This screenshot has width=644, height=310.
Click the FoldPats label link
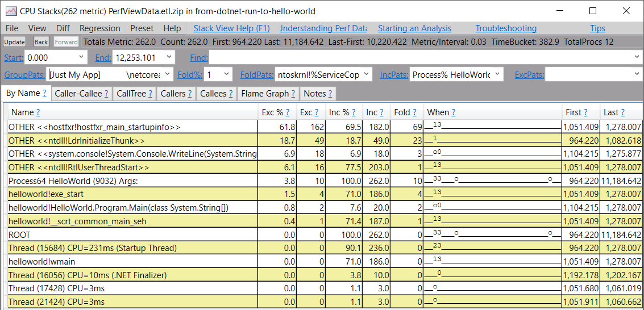click(x=257, y=74)
